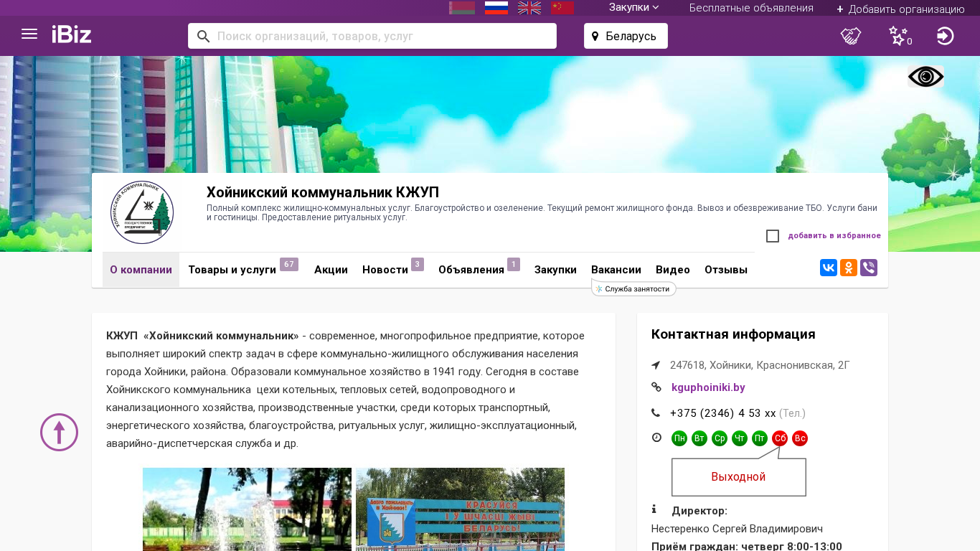
Task: Open the fountain photo thumbnail
Action: point(247,509)
